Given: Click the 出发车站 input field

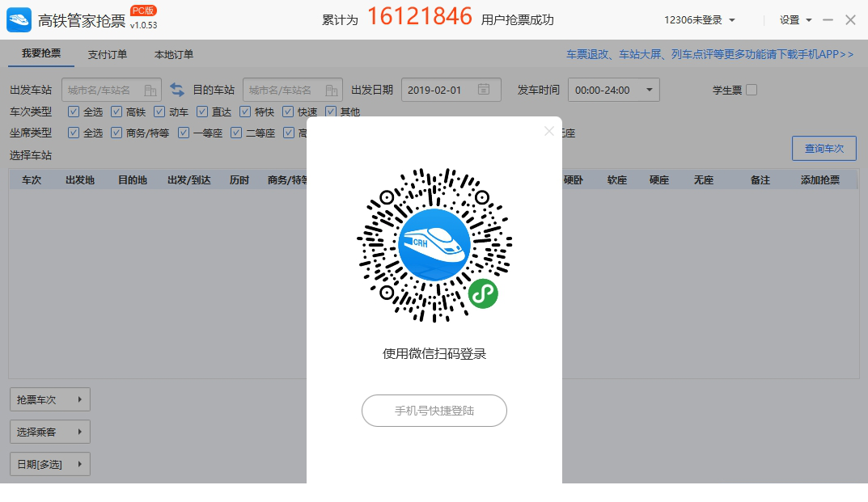Looking at the screenshot, I should pyautogui.click(x=112, y=90).
